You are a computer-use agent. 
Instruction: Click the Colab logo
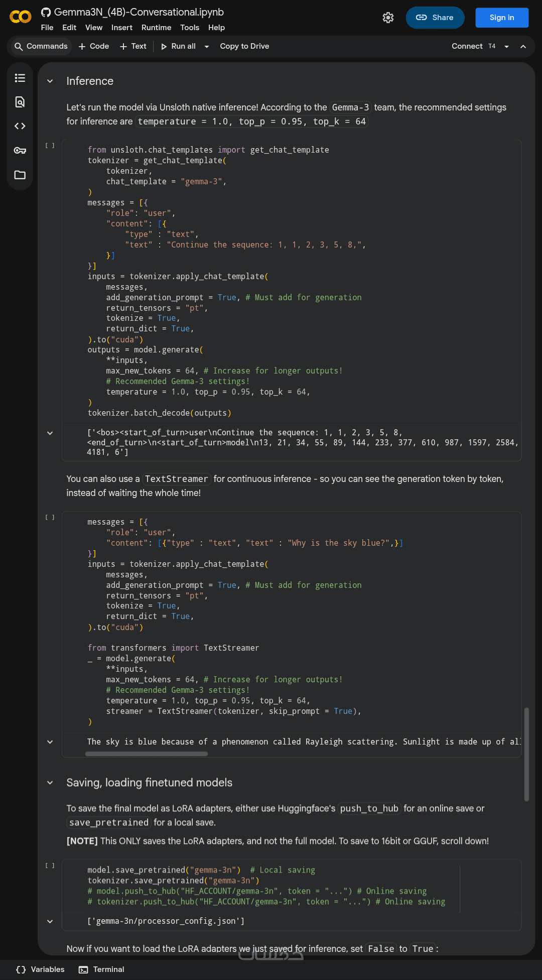tap(20, 17)
